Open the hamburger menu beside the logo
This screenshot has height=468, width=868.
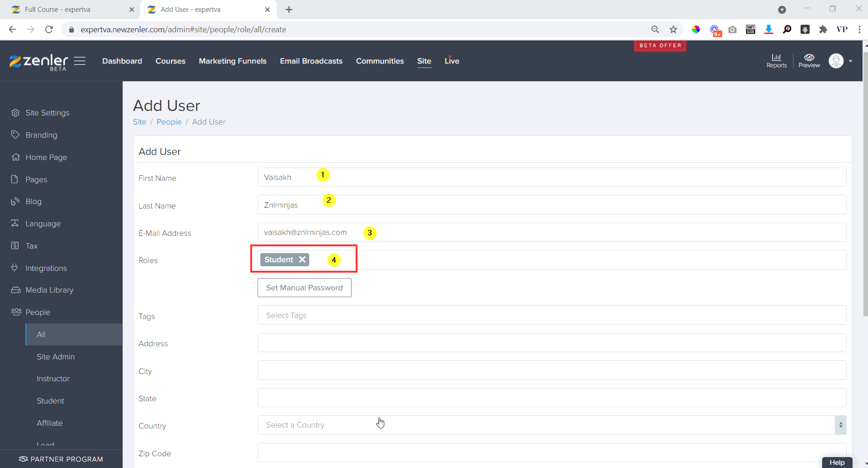click(x=80, y=60)
